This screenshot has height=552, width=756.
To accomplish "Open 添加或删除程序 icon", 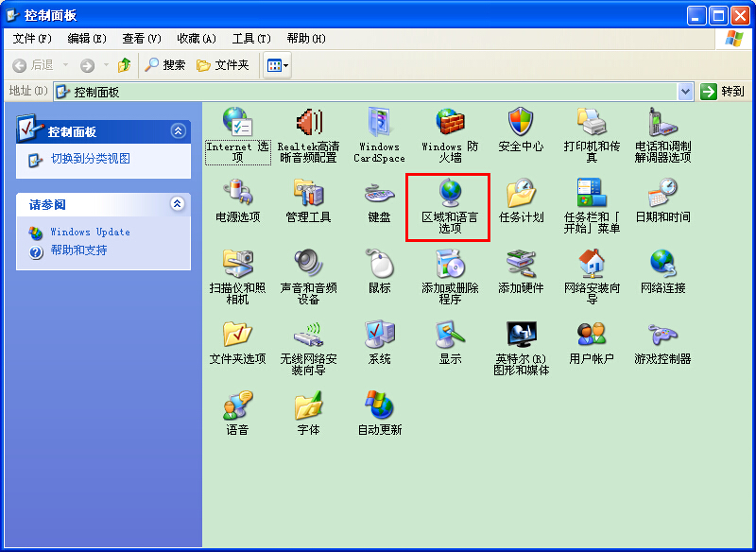I will [450, 263].
